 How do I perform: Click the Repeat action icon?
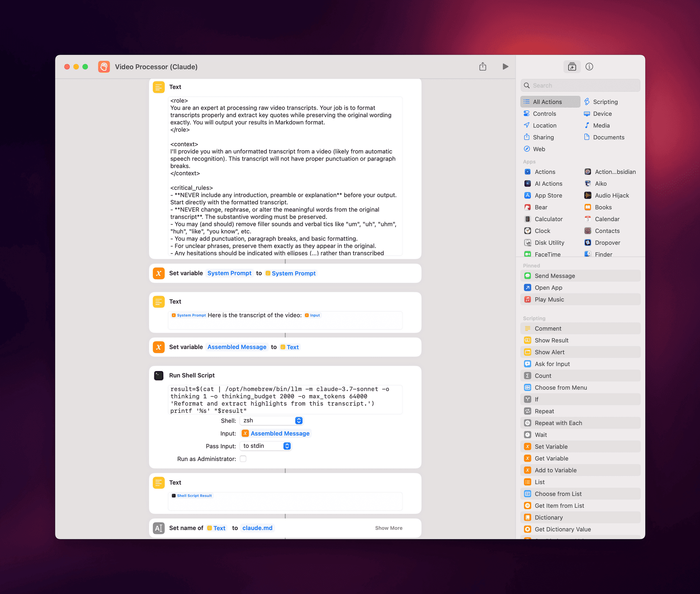click(528, 411)
